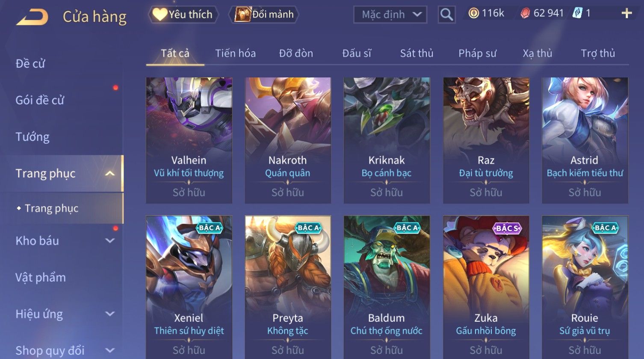Switch to the Sát thủ tab

(x=417, y=53)
